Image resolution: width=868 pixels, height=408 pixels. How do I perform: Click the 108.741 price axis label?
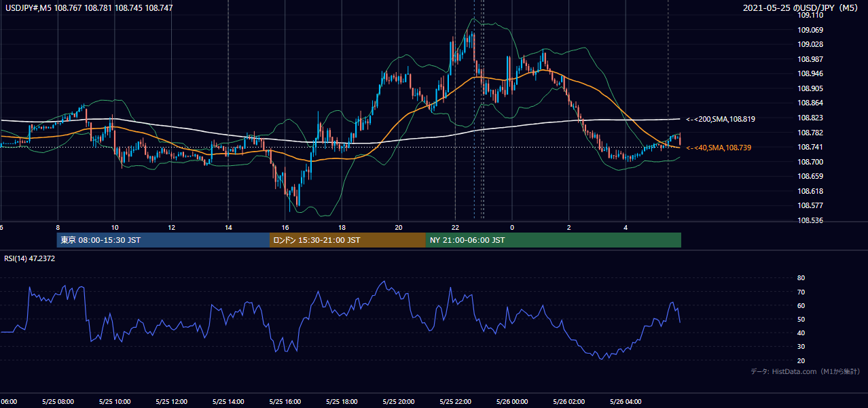coord(811,148)
